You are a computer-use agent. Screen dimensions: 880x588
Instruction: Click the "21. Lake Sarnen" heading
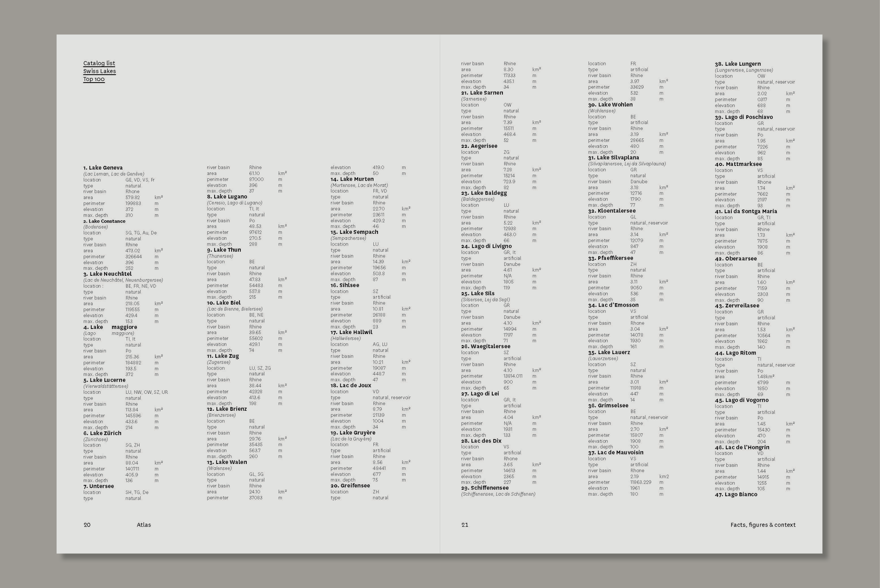(x=482, y=93)
